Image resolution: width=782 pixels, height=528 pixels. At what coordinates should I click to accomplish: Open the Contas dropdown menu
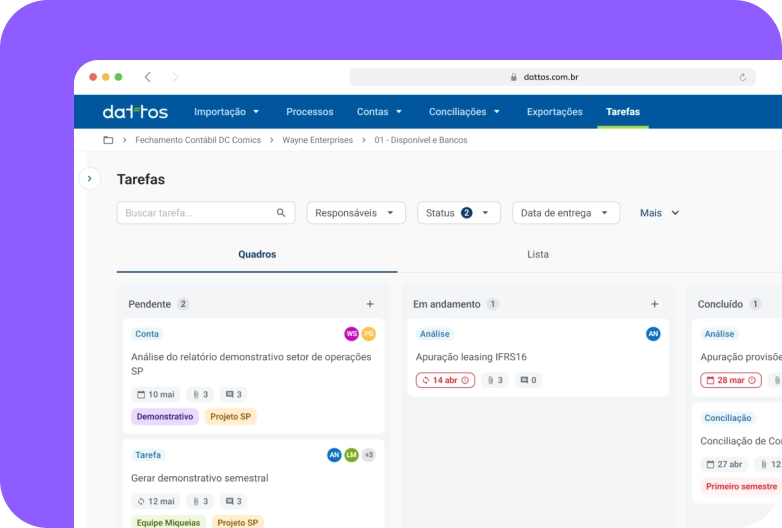click(380, 112)
